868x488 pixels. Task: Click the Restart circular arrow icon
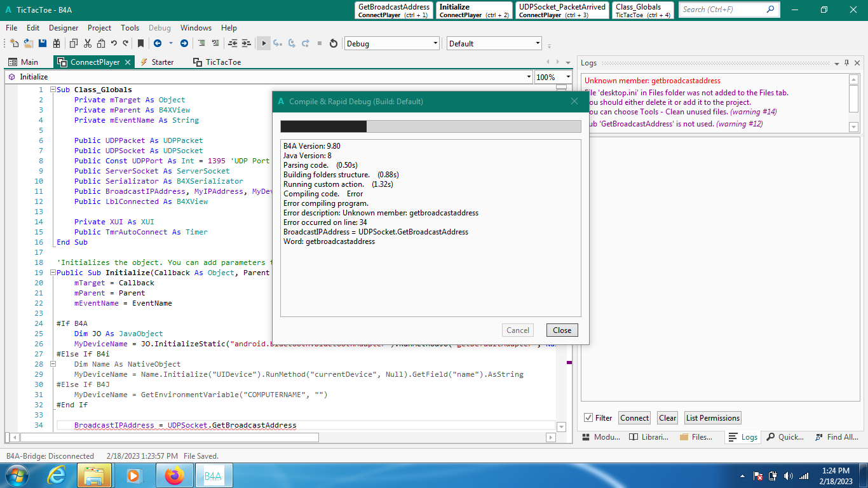click(333, 43)
